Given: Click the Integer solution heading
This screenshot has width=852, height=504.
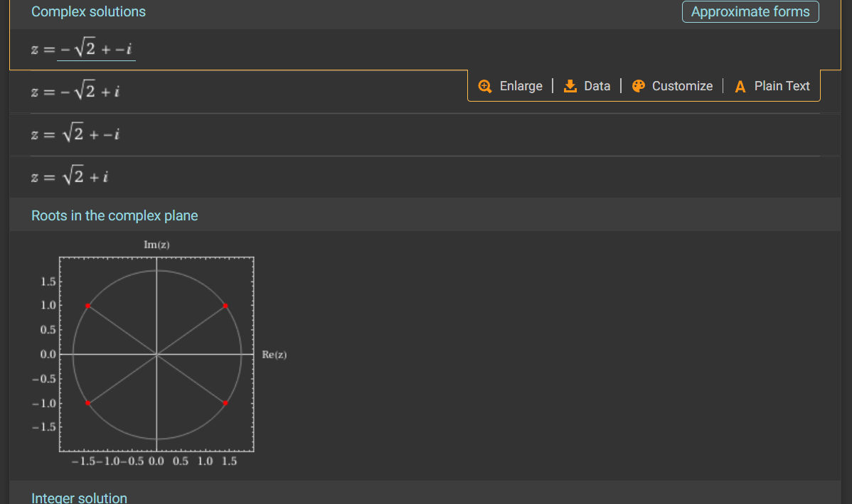Looking at the screenshot, I should coord(79,498).
